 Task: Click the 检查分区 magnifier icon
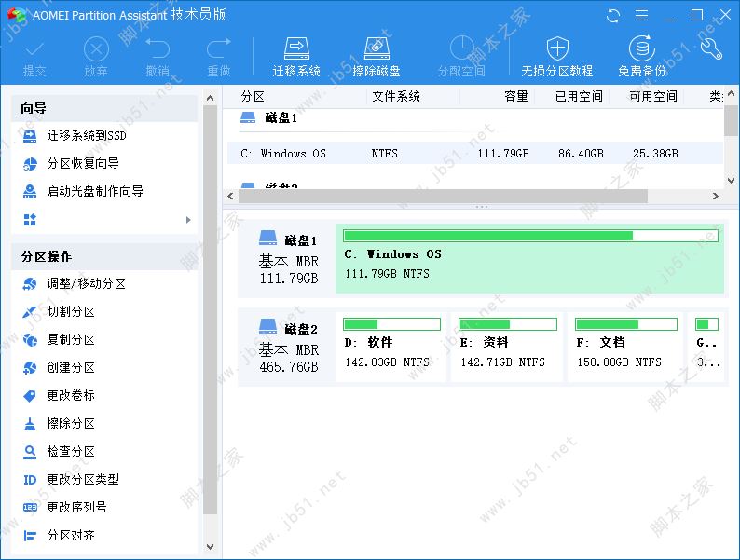[x=30, y=452]
